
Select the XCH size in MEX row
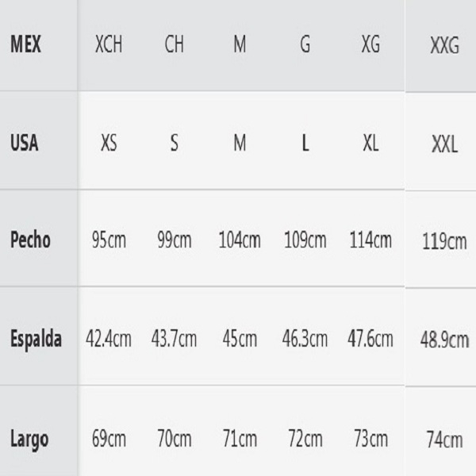pos(109,44)
